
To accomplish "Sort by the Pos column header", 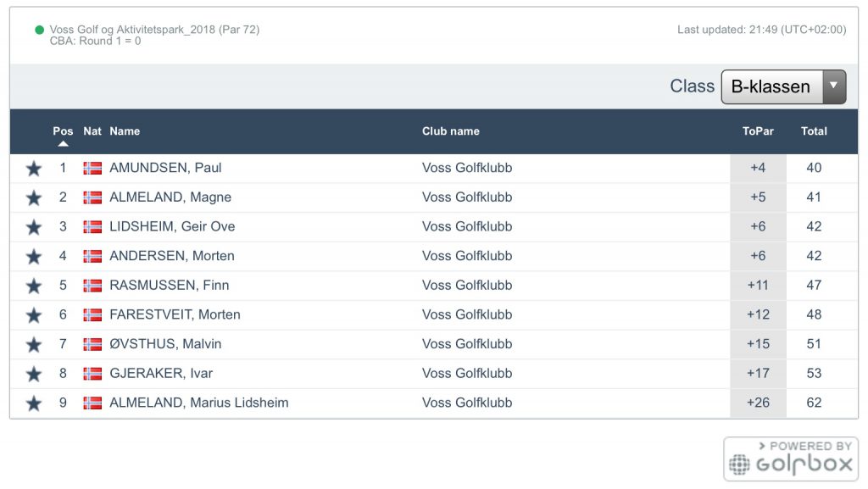I will tap(63, 131).
